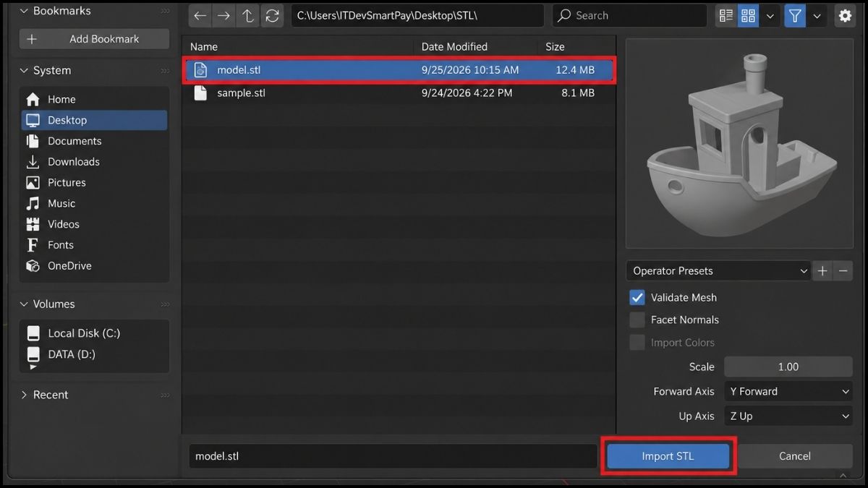Click the directory path field

417,15
